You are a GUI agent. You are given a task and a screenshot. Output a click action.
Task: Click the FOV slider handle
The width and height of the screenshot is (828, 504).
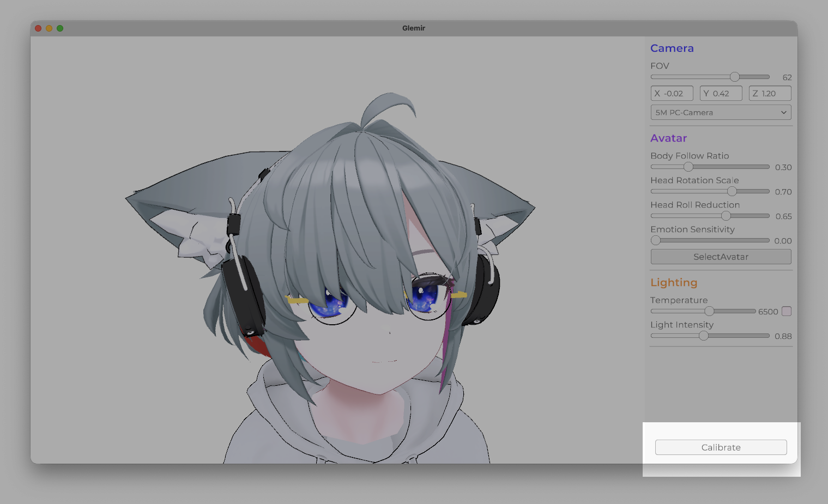pyautogui.click(x=735, y=77)
